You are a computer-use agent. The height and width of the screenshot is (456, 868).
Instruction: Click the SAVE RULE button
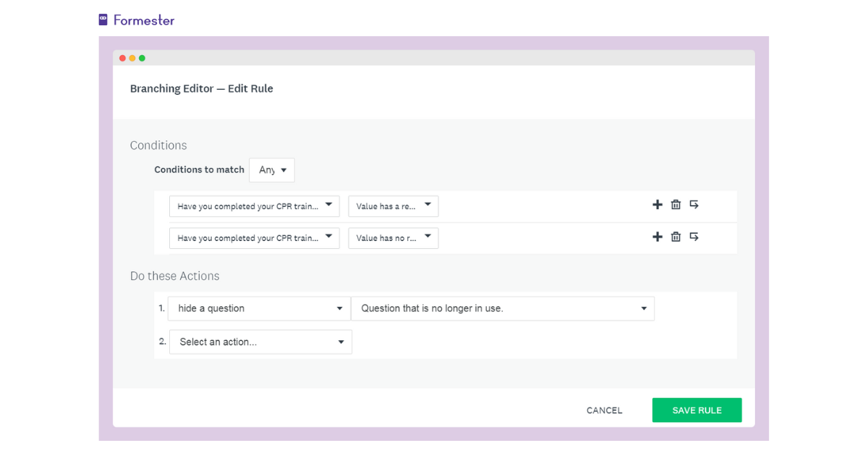pos(697,410)
